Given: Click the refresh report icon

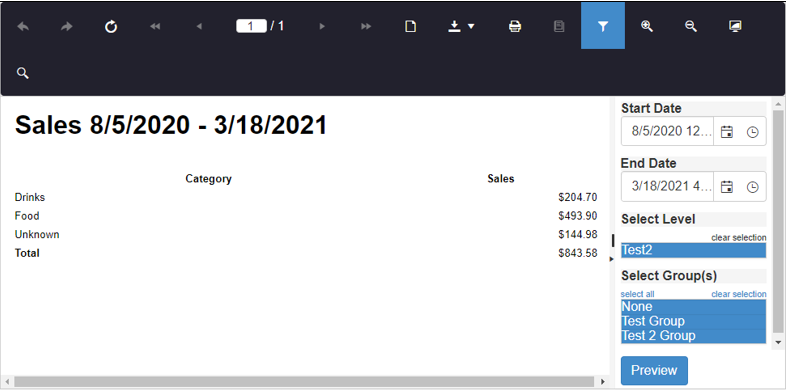Looking at the screenshot, I should [x=111, y=27].
